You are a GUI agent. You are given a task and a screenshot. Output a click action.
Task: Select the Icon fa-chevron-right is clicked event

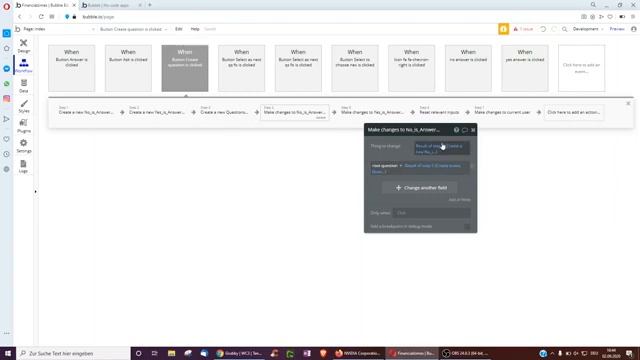coord(411,68)
